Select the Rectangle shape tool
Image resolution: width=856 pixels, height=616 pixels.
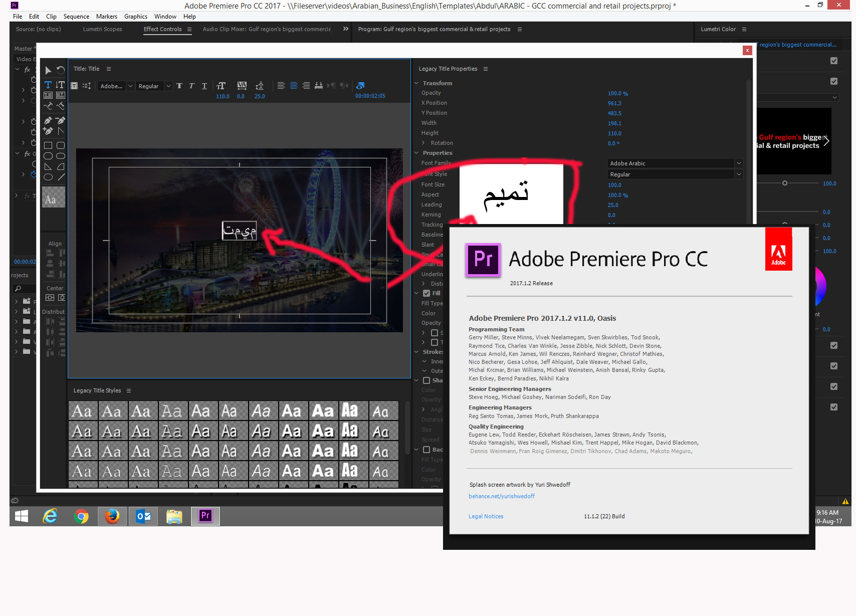pyautogui.click(x=48, y=145)
